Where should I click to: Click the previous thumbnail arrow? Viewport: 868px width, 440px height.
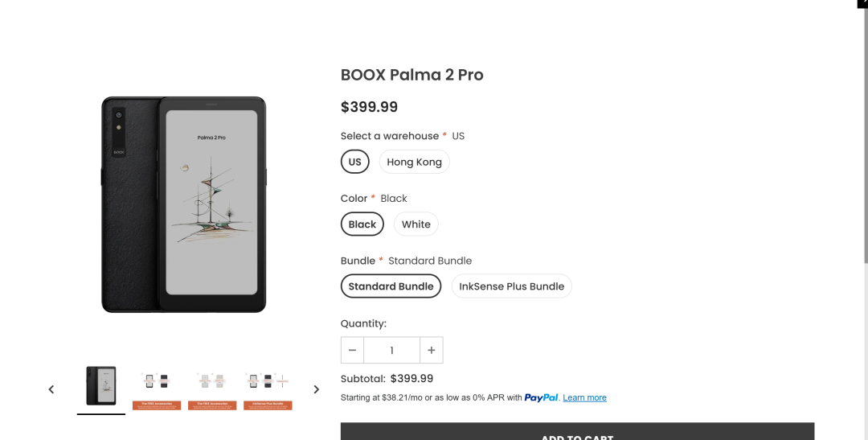coord(51,389)
